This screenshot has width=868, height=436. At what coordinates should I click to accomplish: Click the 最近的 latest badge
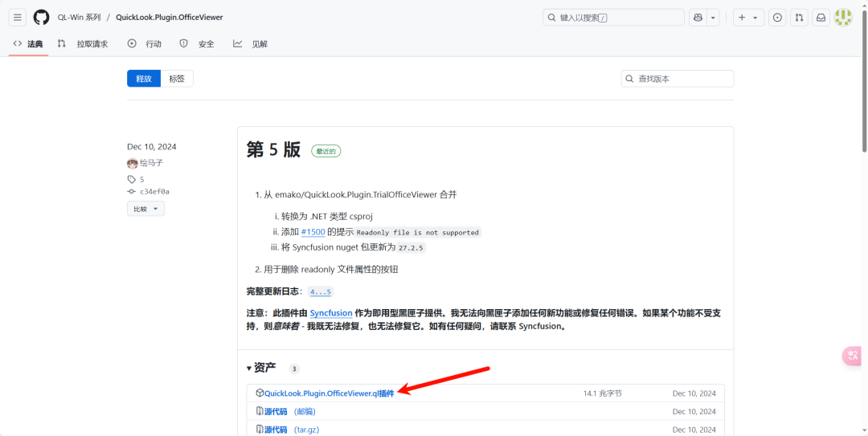pos(326,151)
